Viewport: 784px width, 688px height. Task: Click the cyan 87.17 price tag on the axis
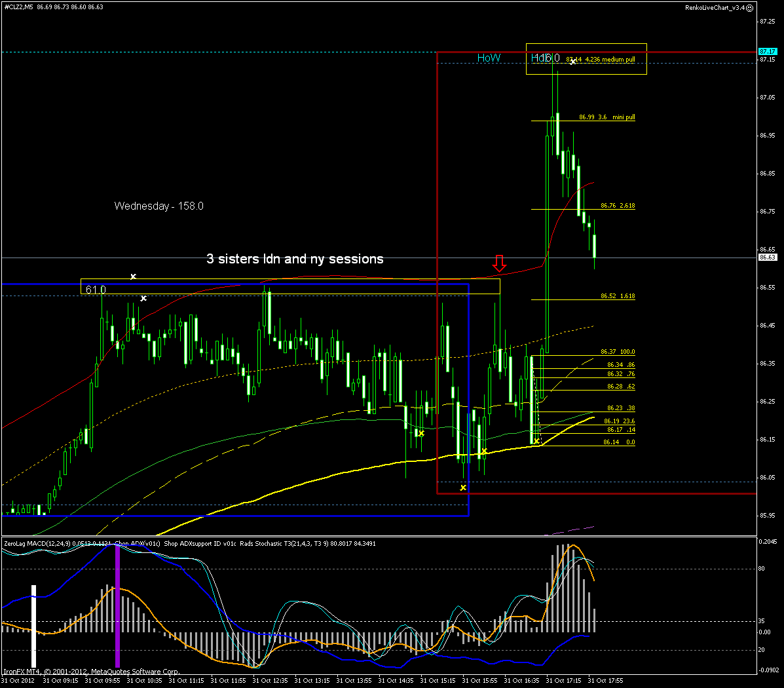click(x=768, y=52)
